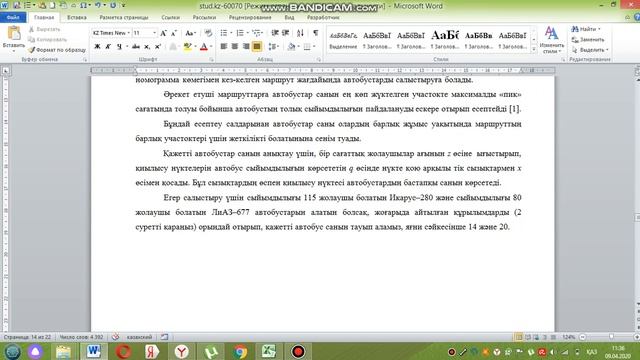The image size is (640, 360).
Task: Click the Google Chrome taskbar icon
Action: point(240,351)
